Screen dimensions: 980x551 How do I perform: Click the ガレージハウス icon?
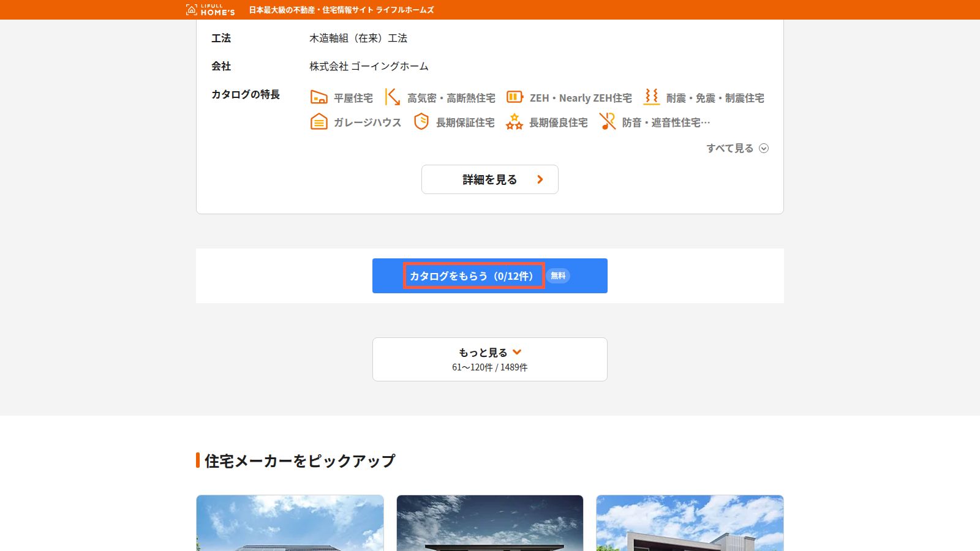tap(318, 122)
